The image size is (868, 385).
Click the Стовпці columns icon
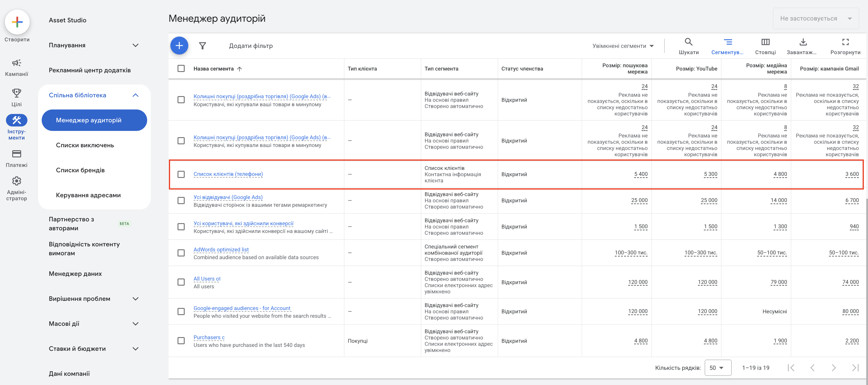(x=765, y=42)
